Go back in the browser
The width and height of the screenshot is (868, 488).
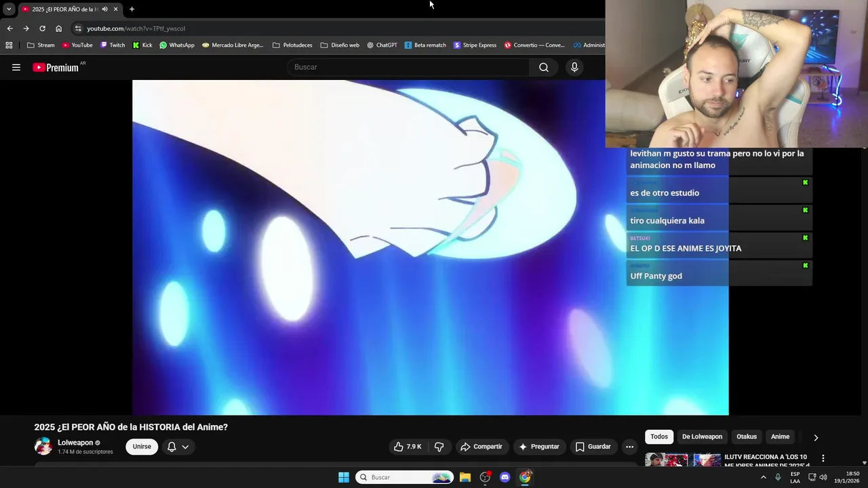pyautogui.click(x=9, y=28)
